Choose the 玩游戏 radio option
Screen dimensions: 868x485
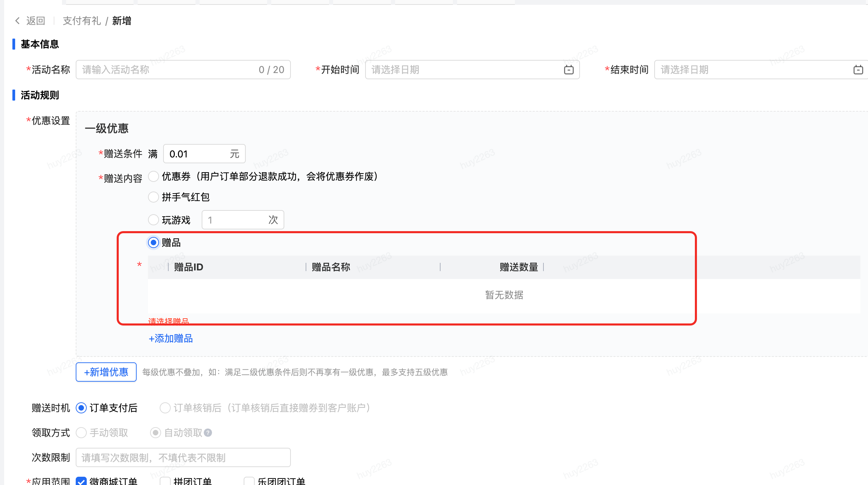point(153,220)
